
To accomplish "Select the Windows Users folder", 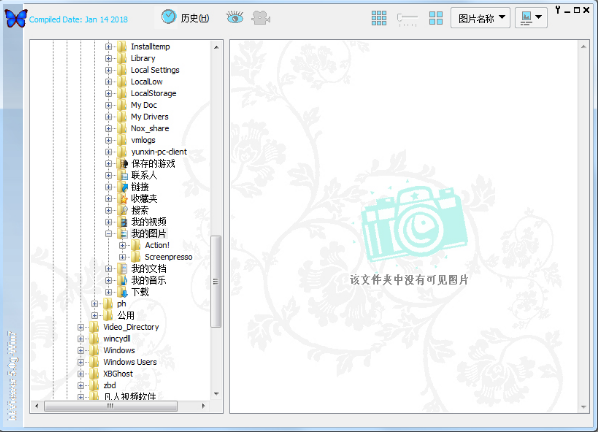I will [130, 362].
